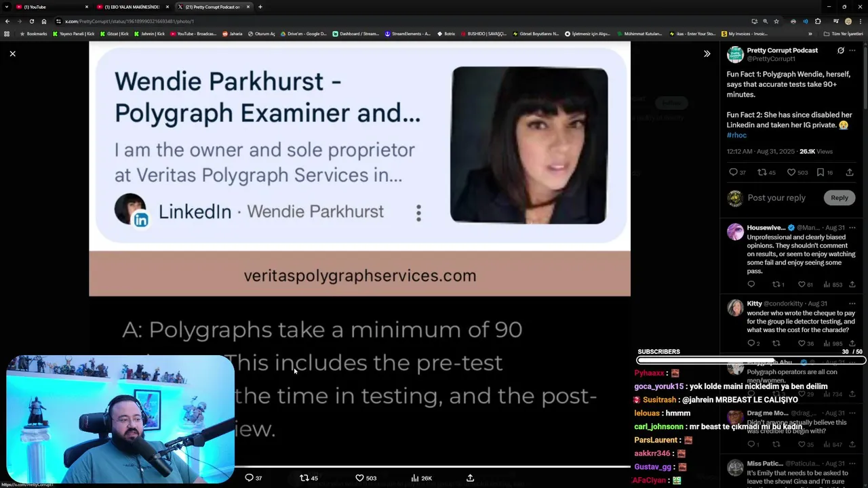Screen dimensions: 868x488
Task: Open the 'Yayıncı Paneli | Kick' bookmark
Action: point(74,33)
